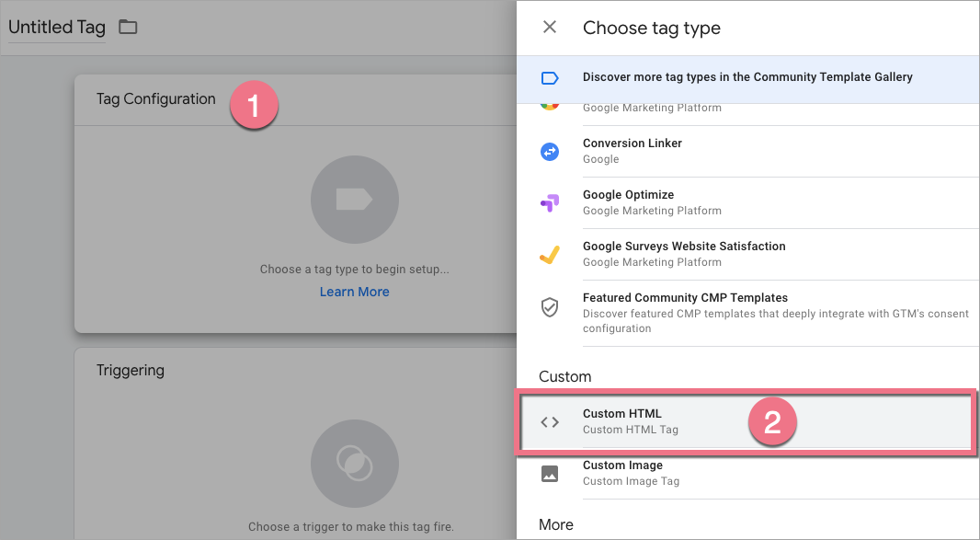Viewport: 980px width, 540px height.
Task: Open the Learn More link
Action: (x=354, y=292)
